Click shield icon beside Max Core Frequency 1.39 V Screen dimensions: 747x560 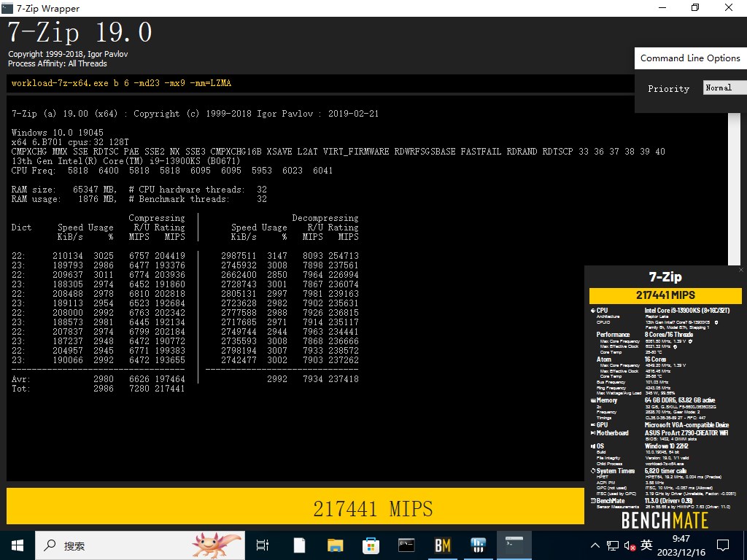[690, 341]
